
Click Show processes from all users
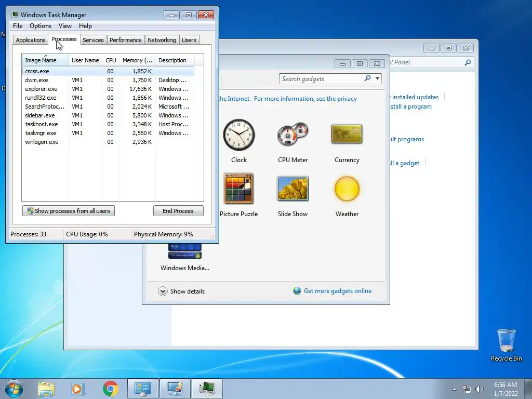69,211
